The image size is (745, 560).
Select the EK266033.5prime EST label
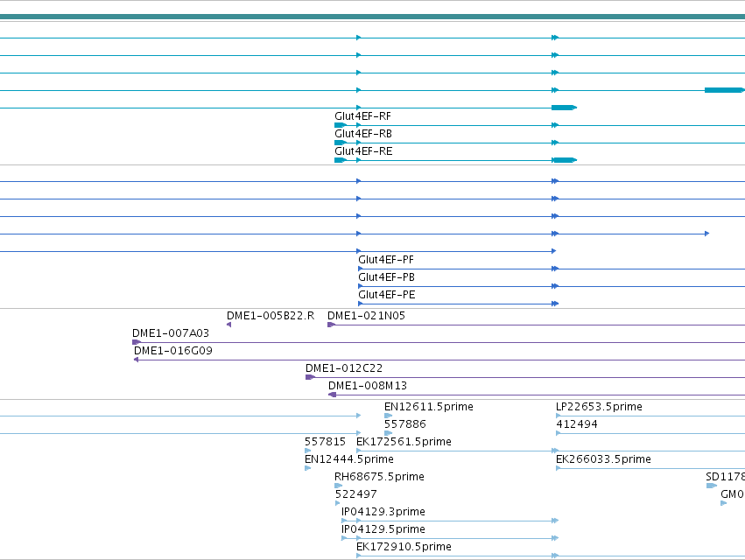point(603,459)
